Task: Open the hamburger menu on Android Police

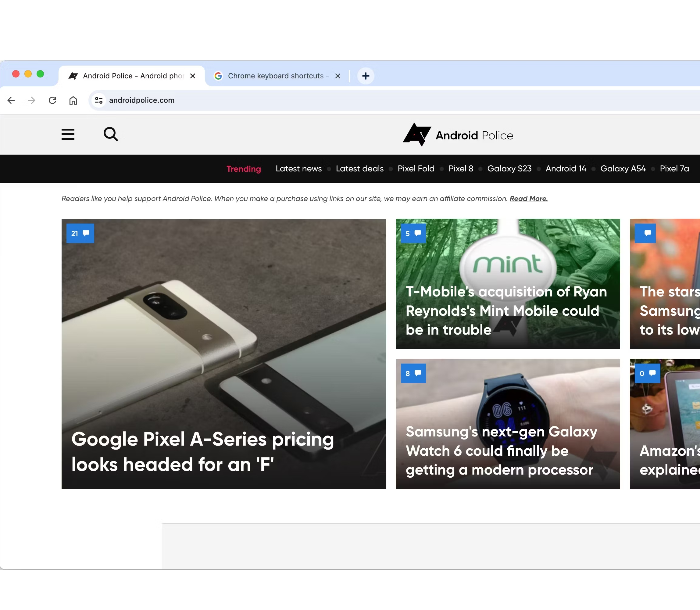Action: point(68,135)
